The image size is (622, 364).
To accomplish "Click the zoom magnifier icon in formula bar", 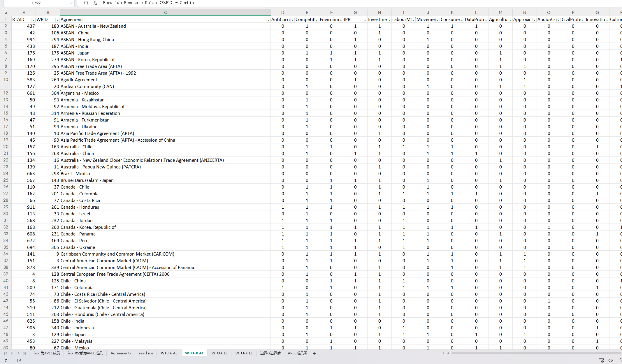I will pyautogui.click(x=86, y=3).
